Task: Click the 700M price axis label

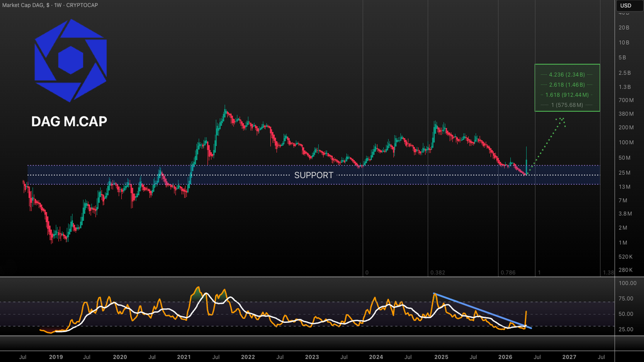Action: tap(626, 100)
